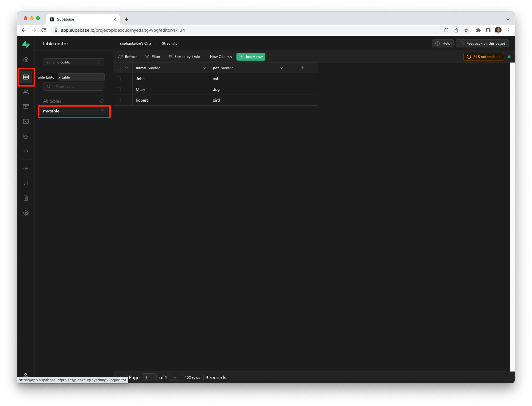Open the schema public dropdown
This screenshot has width=532, height=406.
[74, 62]
